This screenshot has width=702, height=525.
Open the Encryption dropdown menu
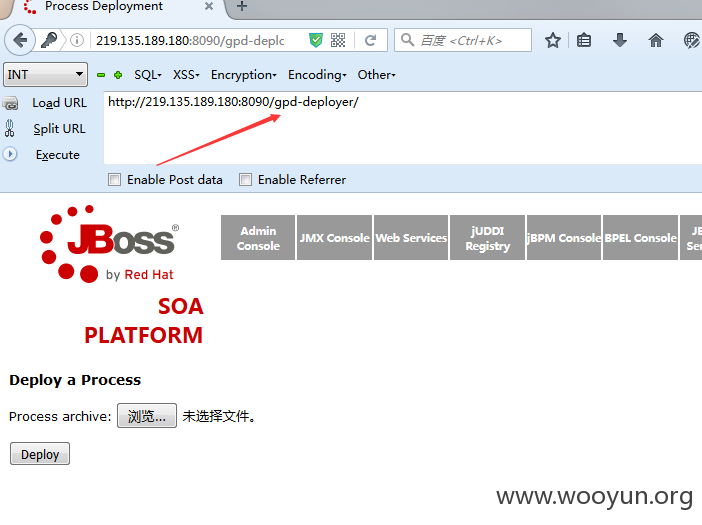tap(244, 75)
